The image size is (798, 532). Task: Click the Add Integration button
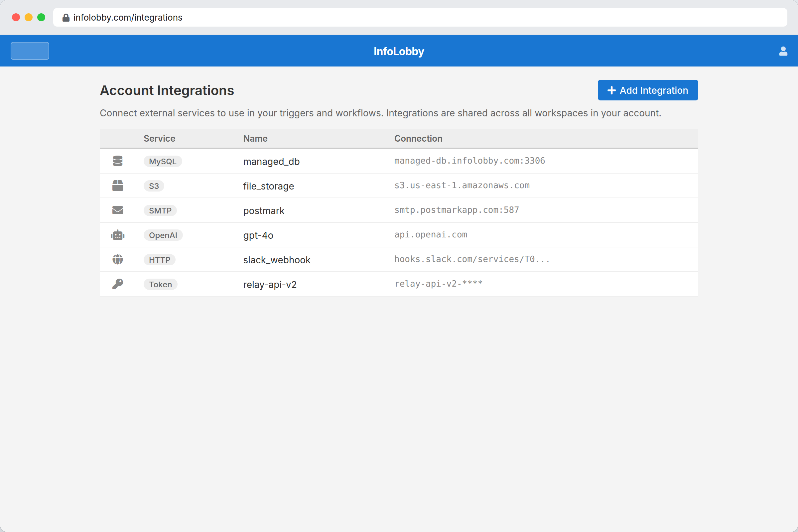(x=647, y=90)
